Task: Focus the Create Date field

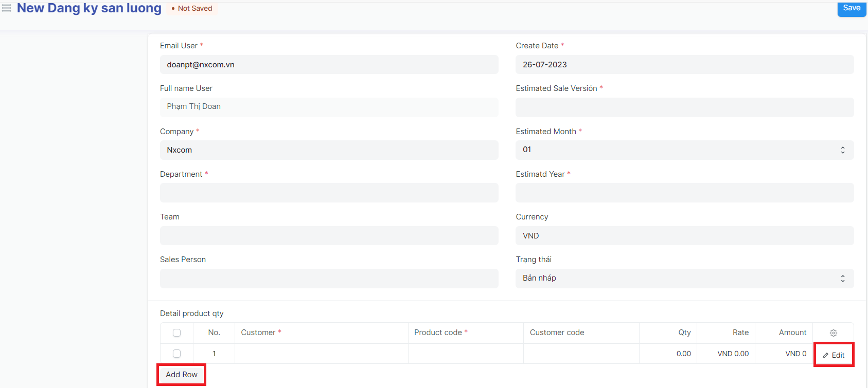Action: click(684, 65)
